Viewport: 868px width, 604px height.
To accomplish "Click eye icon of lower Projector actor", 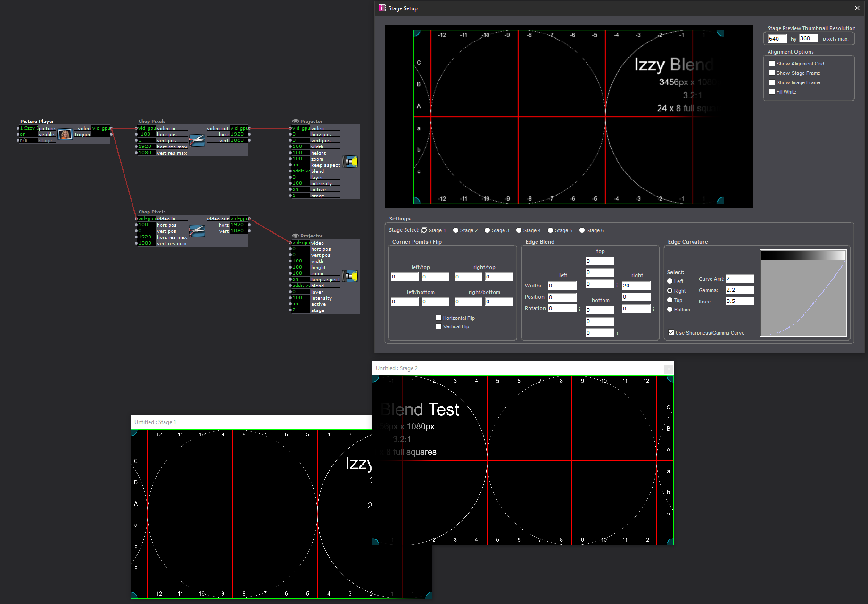I will tap(296, 236).
